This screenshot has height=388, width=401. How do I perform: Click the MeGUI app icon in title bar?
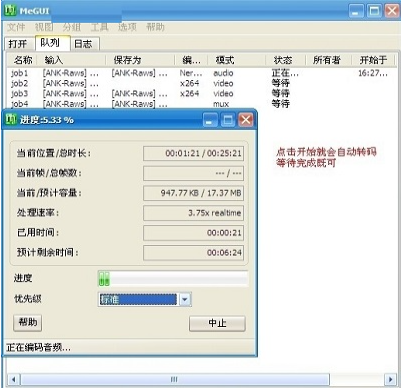tap(10, 10)
